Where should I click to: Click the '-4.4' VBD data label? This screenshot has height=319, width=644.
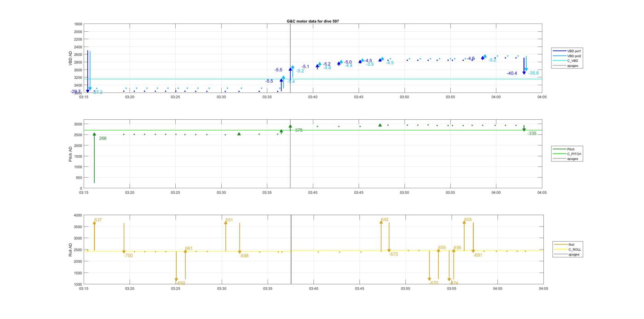349,66
